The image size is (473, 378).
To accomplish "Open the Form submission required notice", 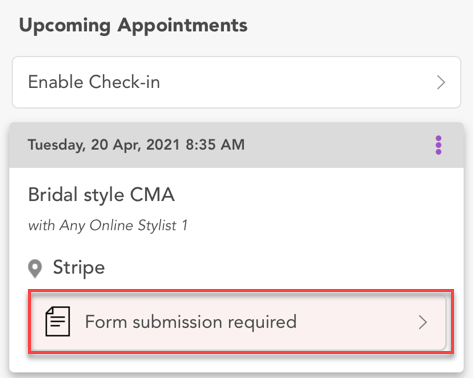I will 239,322.
